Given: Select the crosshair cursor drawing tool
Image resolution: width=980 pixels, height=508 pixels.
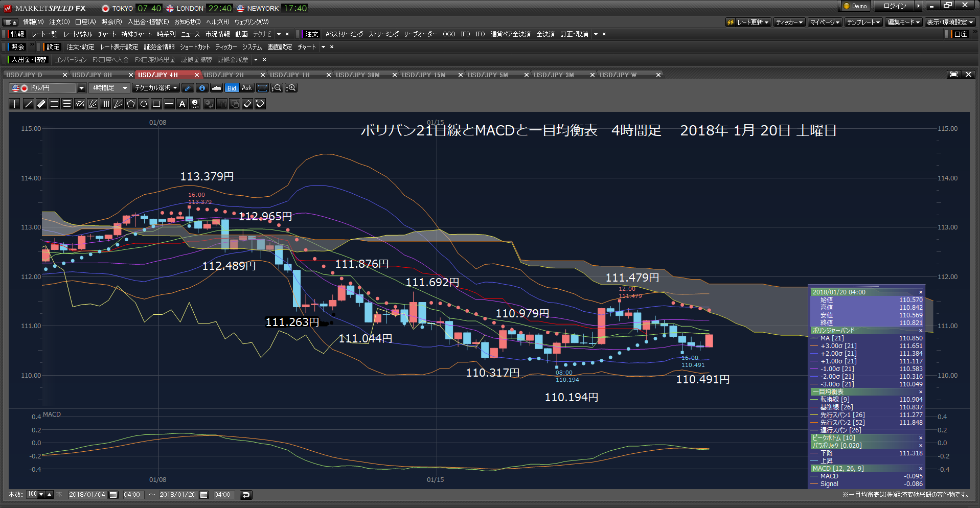Looking at the screenshot, I should pyautogui.click(x=15, y=104).
